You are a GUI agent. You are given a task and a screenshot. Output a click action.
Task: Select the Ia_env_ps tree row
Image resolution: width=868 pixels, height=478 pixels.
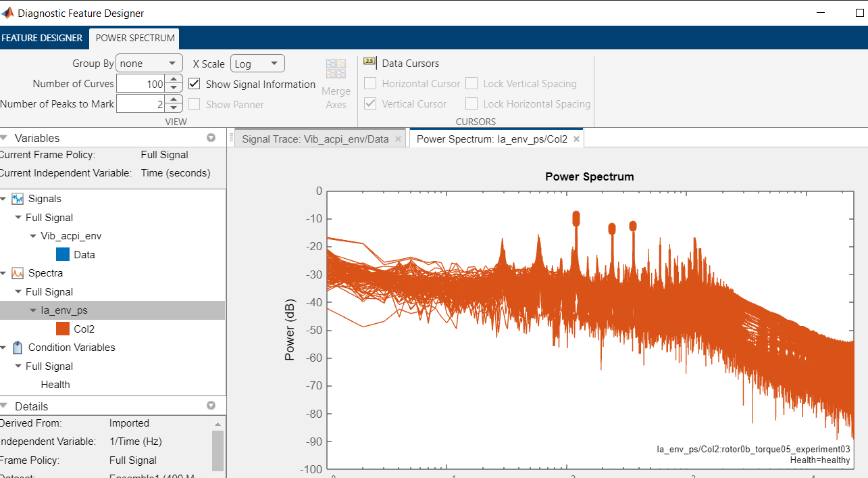pos(112,310)
